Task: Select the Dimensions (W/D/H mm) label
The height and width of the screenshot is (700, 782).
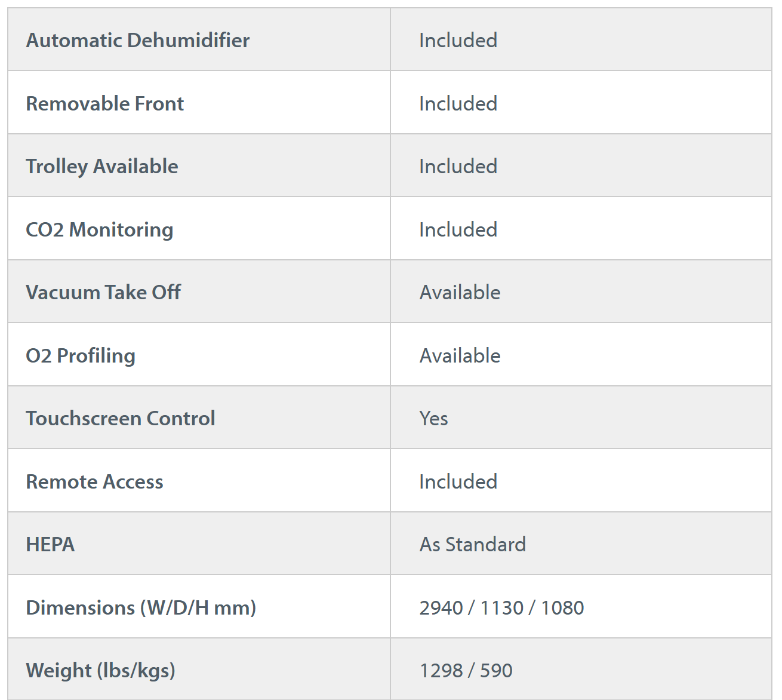Action: pos(141,607)
